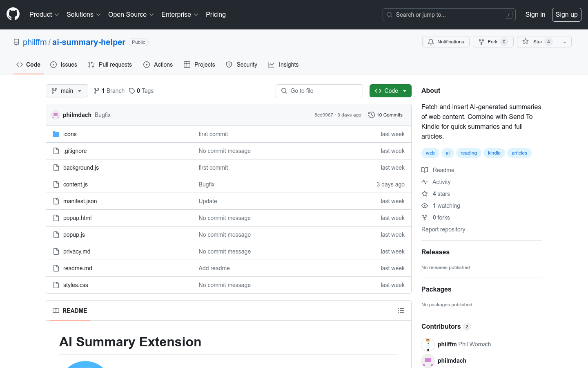Click the repository icon beside philffm
588x368 pixels.
point(16,42)
